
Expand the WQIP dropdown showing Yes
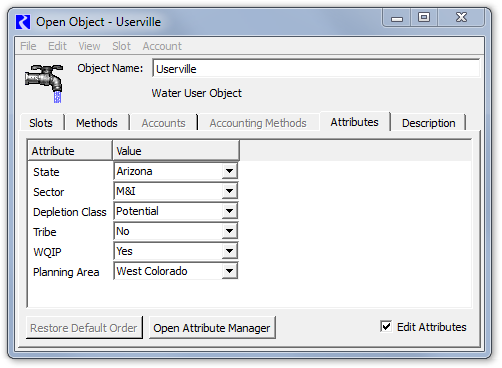click(229, 251)
